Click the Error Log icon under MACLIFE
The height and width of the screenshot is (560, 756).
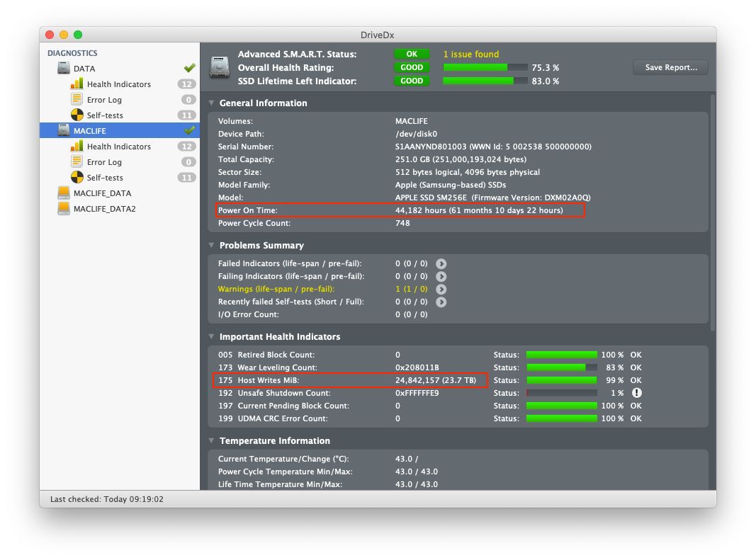(77, 162)
